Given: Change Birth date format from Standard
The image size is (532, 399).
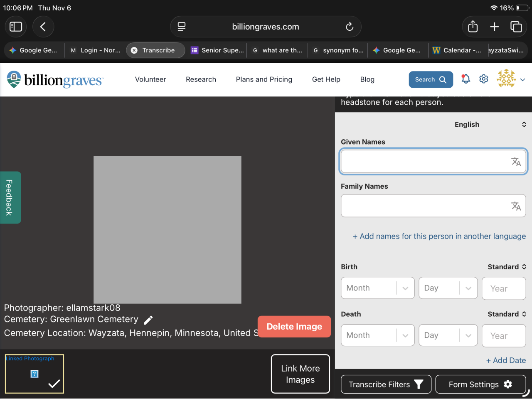Looking at the screenshot, I should pyautogui.click(x=507, y=267).
